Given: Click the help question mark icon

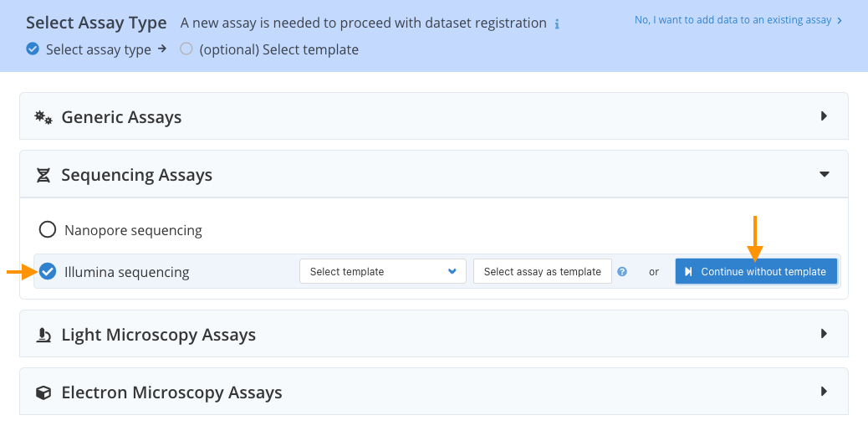Looking at the screenshot, I should (622, 271).
